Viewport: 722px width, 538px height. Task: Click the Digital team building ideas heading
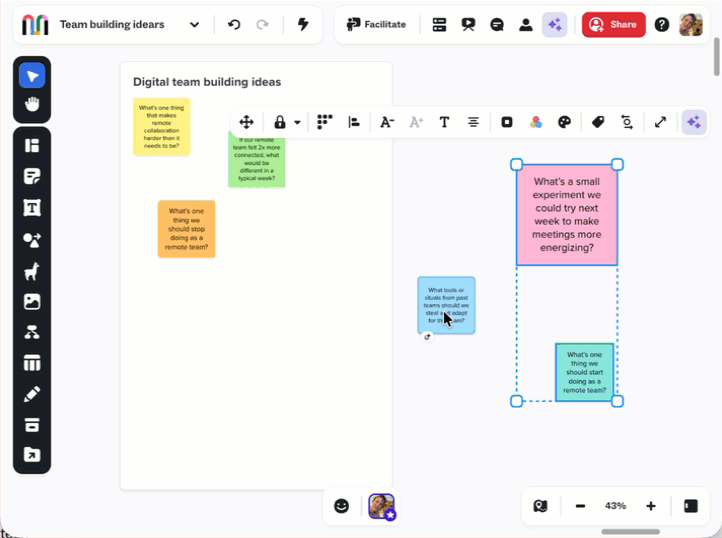coord(207,82)
